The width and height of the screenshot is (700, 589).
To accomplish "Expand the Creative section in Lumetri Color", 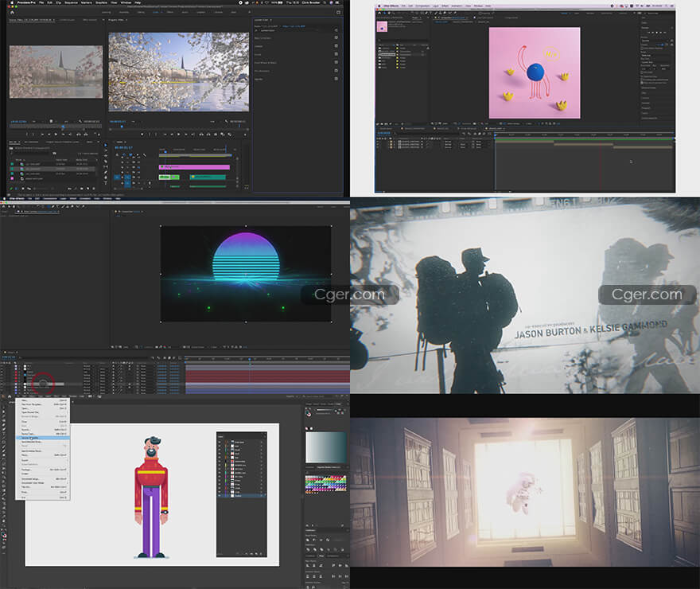I will [x=259, y=46].
